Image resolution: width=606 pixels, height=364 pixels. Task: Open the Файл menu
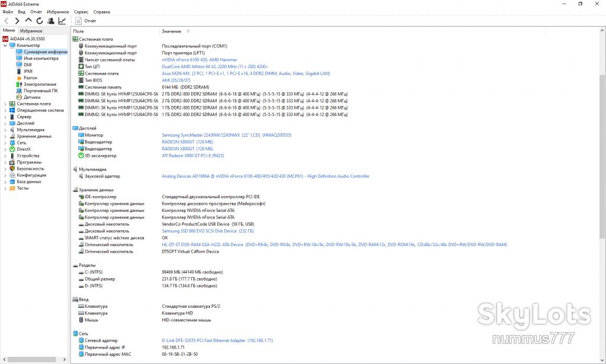[8, 12]
